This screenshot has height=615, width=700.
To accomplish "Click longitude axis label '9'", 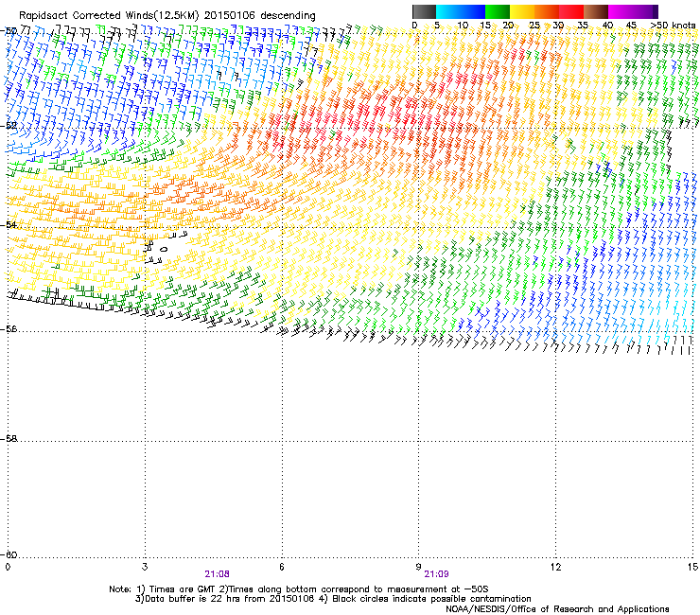I will (x=418, y=567).
